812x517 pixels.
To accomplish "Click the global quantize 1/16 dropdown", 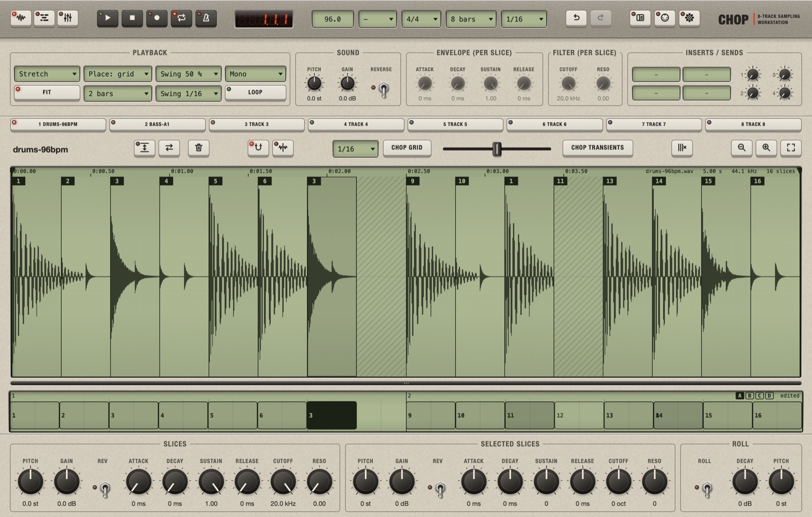I will click(524, 19).
